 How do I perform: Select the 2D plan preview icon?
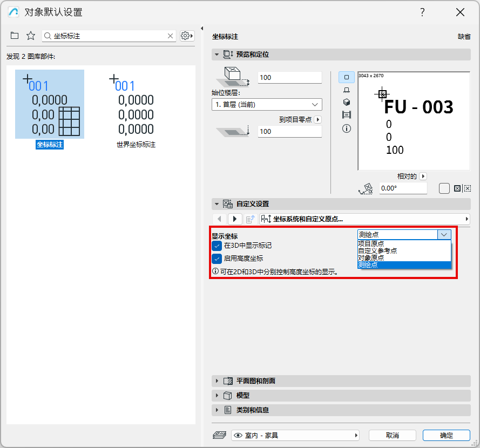click(347, 77)
